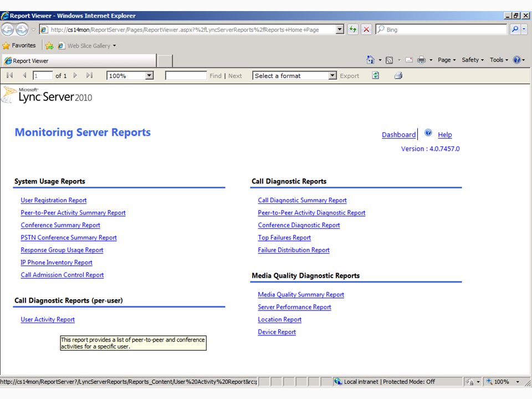Viewport: 532px width, 399px height.
Task: Open IP Phone Inventory Report
Action: (x=57, y=263)
